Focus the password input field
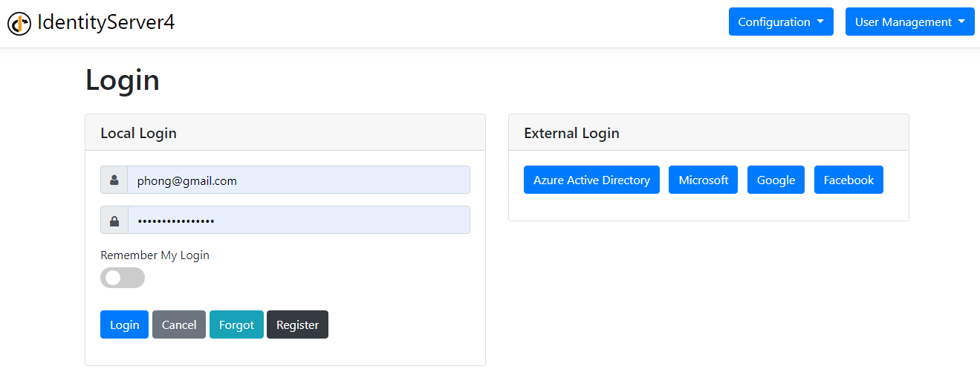This screenshot has height=372, width=980. (299, 220)
